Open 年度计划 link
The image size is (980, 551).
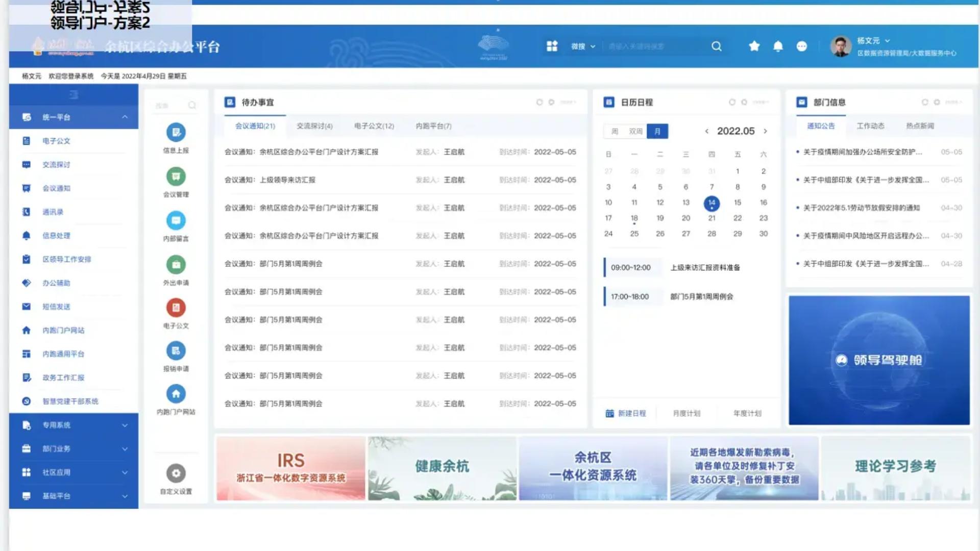click(747, 413)
